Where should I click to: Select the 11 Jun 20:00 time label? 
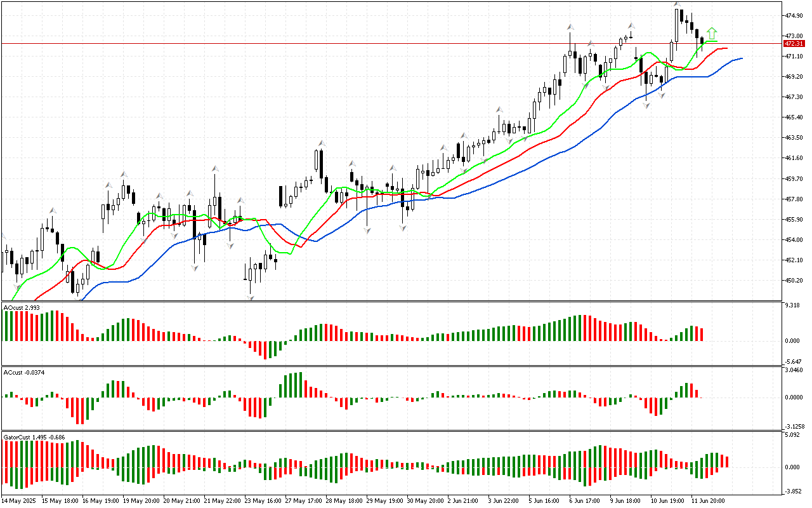710,500
